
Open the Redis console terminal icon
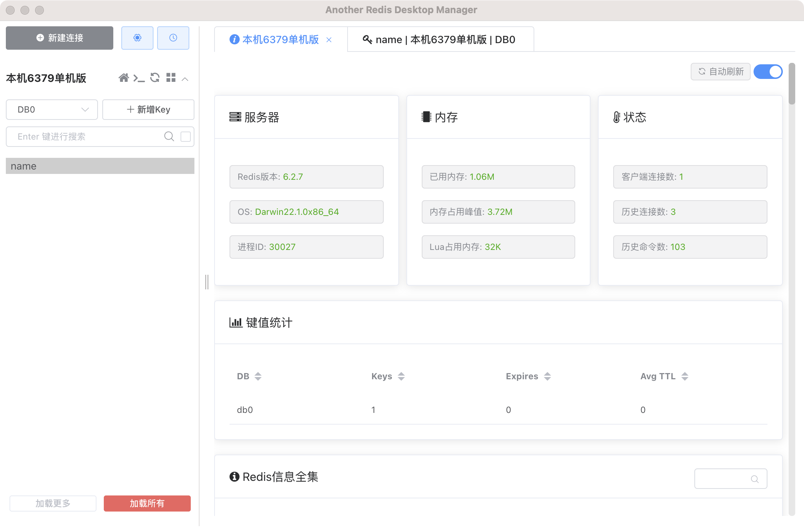coord(139,78)
